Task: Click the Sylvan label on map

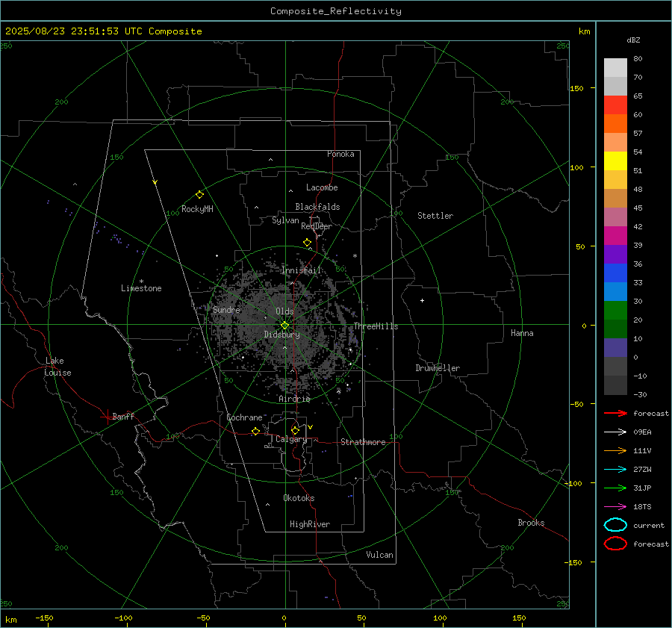Action: pyautogui.click(x=285, y=220)
